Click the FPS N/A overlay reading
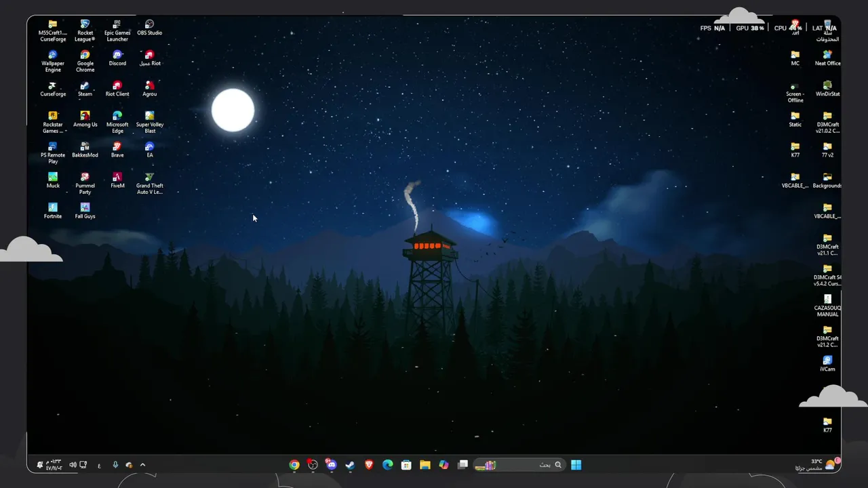 pyautogui.click(x=713, y=28)
